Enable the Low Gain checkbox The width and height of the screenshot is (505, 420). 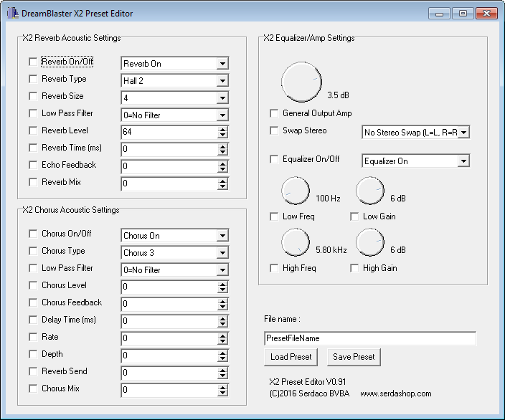pyautogui.click(x=354, y=216)
